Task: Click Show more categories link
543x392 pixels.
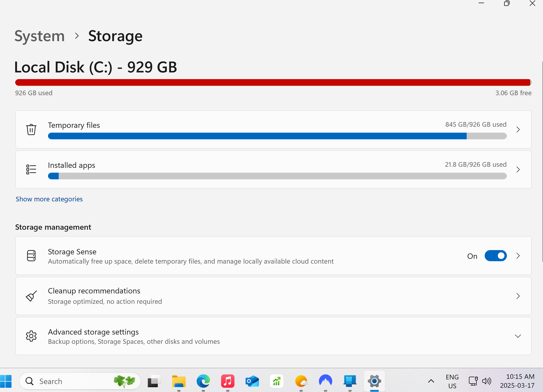Action: point(49,199)
